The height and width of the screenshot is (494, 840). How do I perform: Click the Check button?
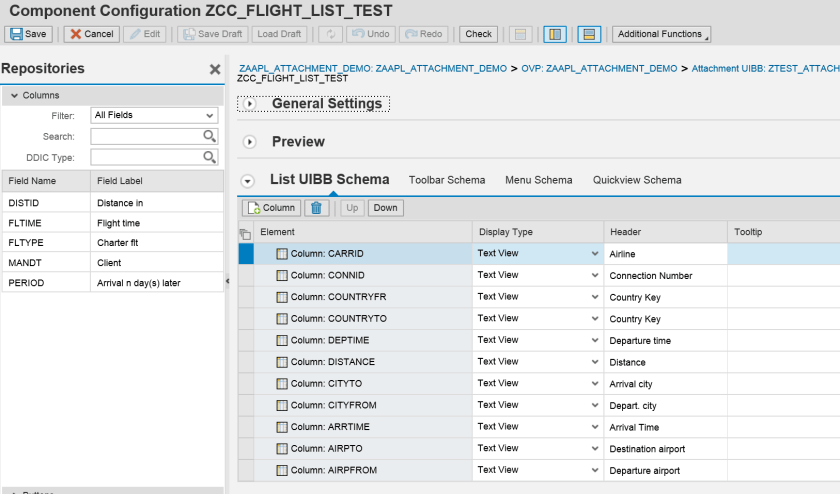coord(479,34)
